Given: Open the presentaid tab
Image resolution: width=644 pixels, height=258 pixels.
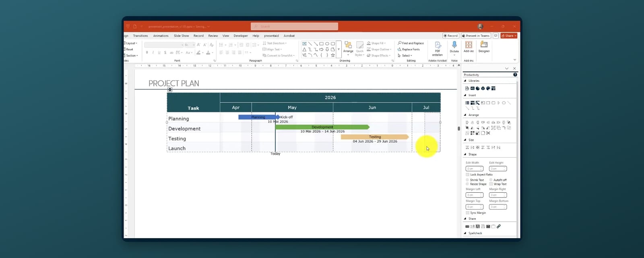Looking at the screenshot, I should pos(271,35).
